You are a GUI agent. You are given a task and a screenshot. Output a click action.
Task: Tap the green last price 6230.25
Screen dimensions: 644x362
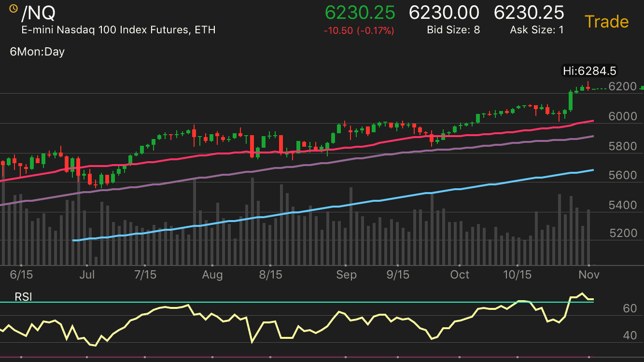(360, 13)
